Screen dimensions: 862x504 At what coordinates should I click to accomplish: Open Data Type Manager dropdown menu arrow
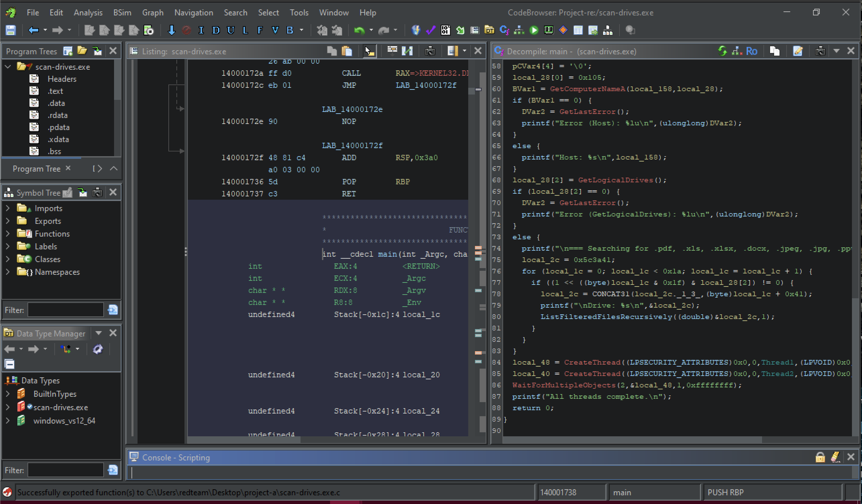pos(99,333)
